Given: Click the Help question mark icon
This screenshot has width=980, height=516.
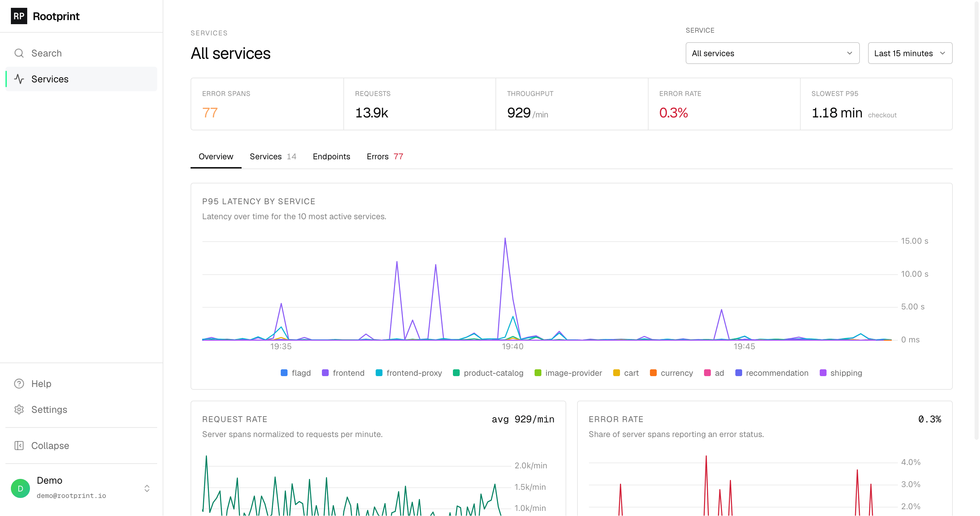Looking at the screenshot, I should pyautogui.click(x=19, y=384).
